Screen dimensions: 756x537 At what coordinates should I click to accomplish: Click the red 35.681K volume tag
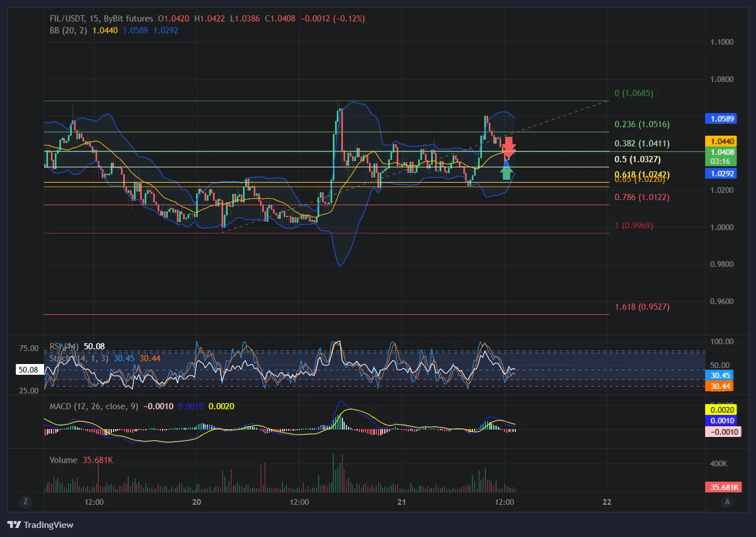click(x=723, y=487)
